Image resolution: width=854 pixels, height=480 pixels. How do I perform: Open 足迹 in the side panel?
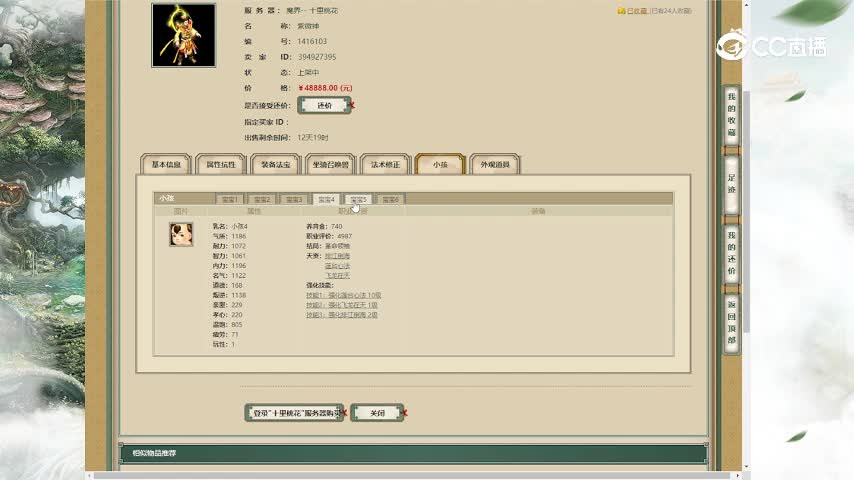coord(731,184)
